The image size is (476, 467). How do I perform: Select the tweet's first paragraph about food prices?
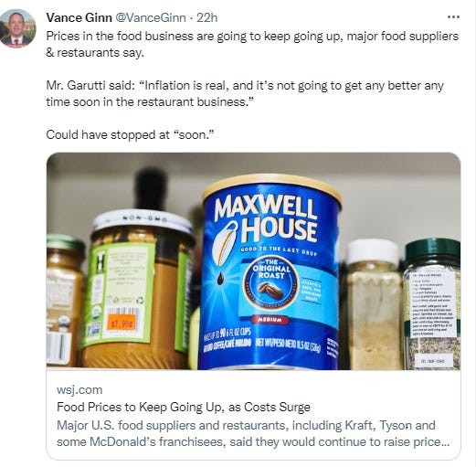pos(252,44)
